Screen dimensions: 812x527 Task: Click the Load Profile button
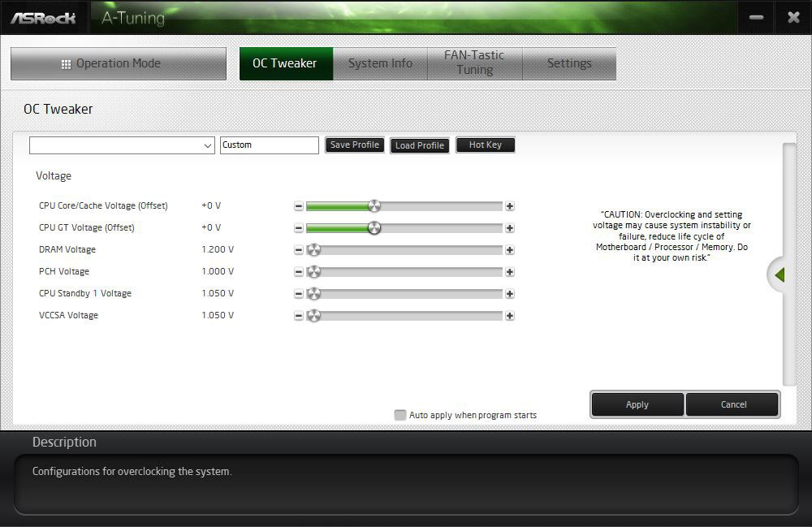point(420,145)
